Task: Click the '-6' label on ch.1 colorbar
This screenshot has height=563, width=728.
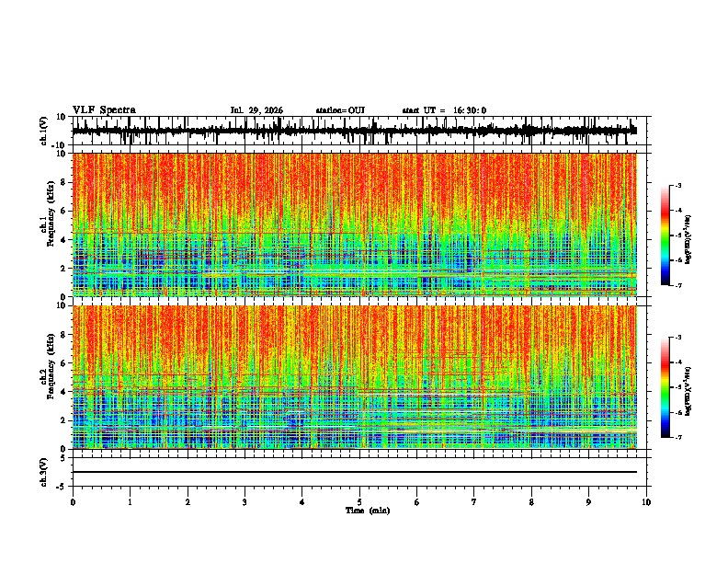Action: pyautogui.click(x=678, y=260)
